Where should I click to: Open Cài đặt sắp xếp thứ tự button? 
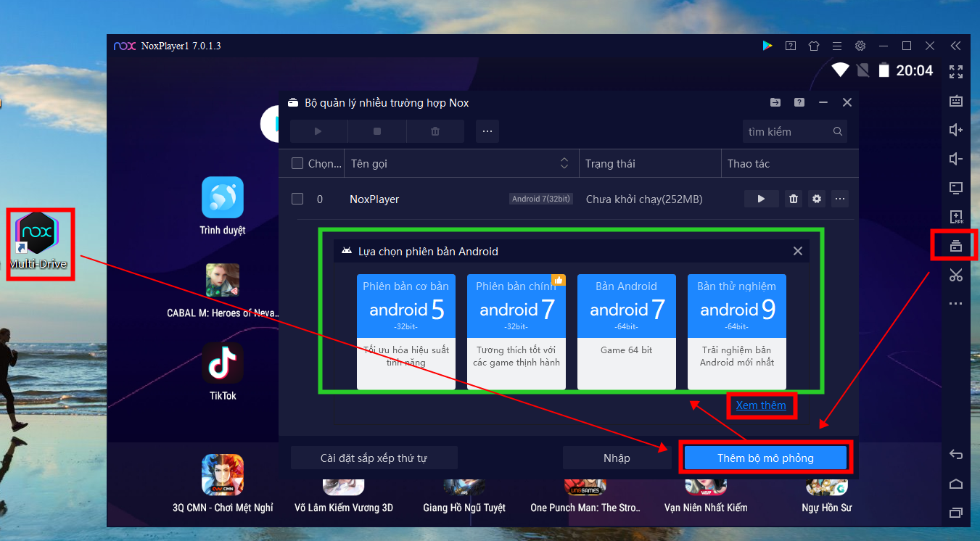pyautogui.click(x=374, y=458)
